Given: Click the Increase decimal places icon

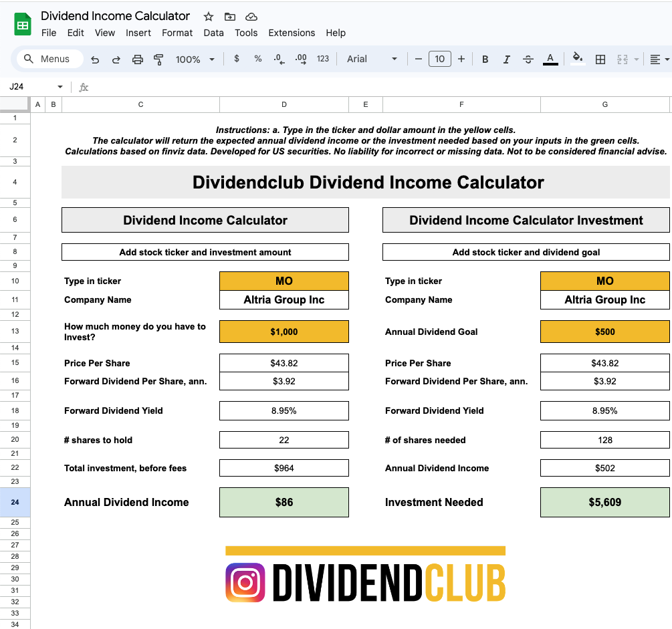Looking at the screenshot, I should click(x=300, y=59).
